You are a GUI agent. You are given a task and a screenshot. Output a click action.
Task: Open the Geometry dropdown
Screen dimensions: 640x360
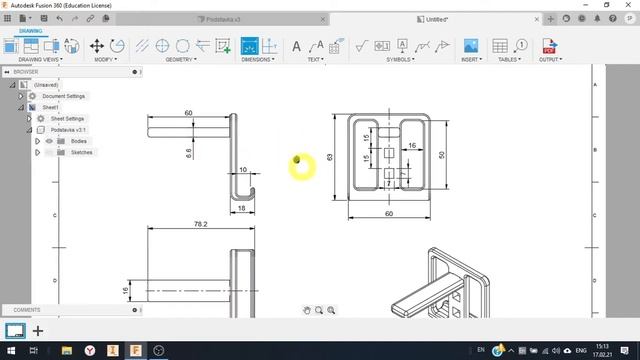click(x=181, y=60)
